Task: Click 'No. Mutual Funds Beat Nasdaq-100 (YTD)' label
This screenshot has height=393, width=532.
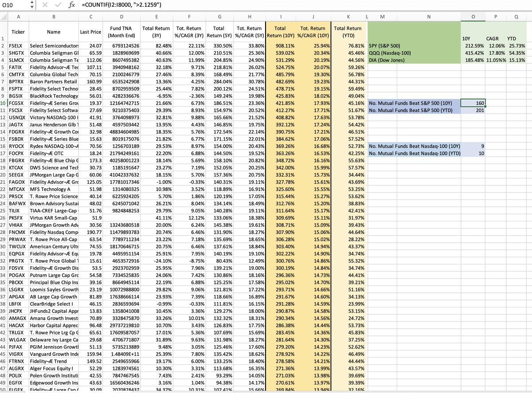Action: pyautogui.click(x=415, y=153)
